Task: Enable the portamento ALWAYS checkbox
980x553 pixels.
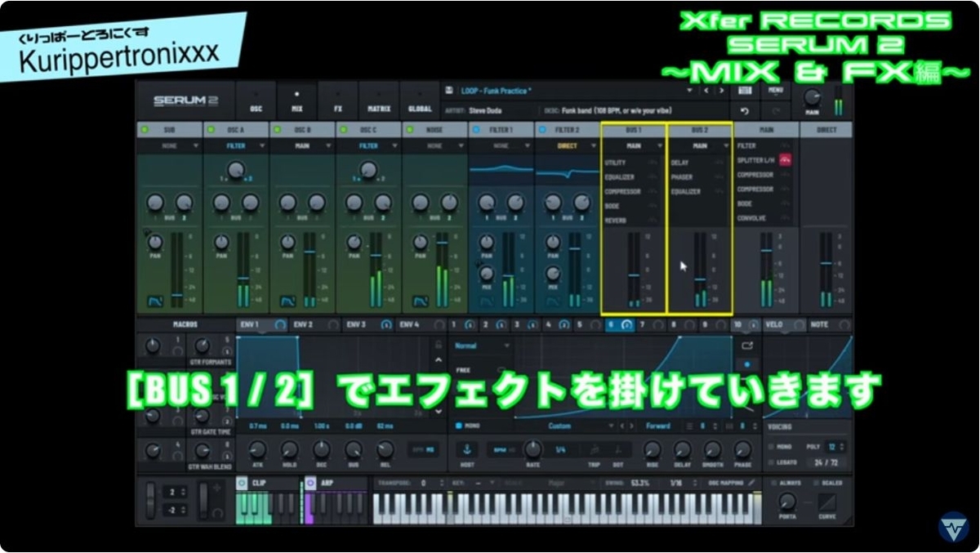Action: pyautogui.click(x=774, y=483)
